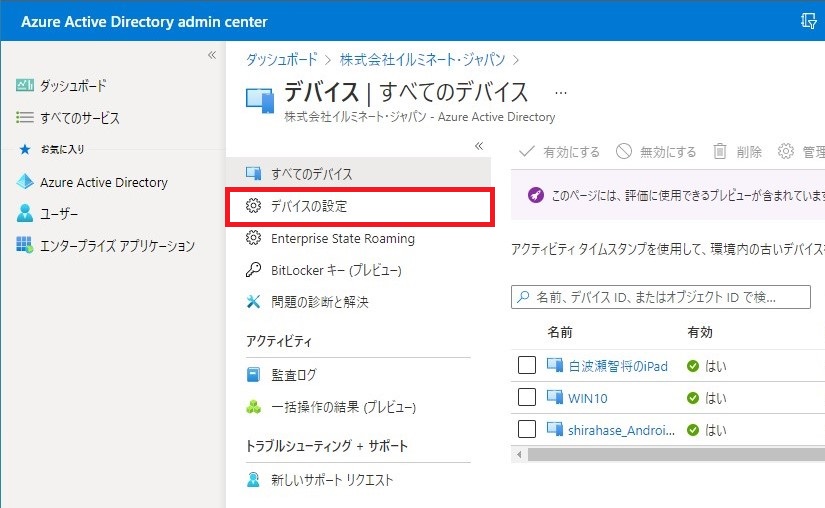Click the Azure Active Directory admin center title
Image resolution: width=825 pixels, height=508 pixels.
pyautogui.click(x=144, y=22)
